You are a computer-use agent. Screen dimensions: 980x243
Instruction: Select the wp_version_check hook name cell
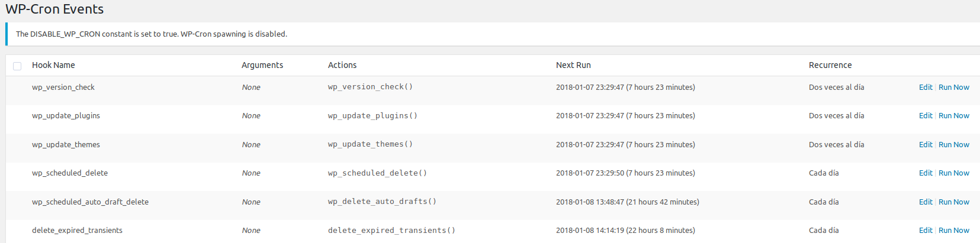pyautogui.click(x=63, y=87)
